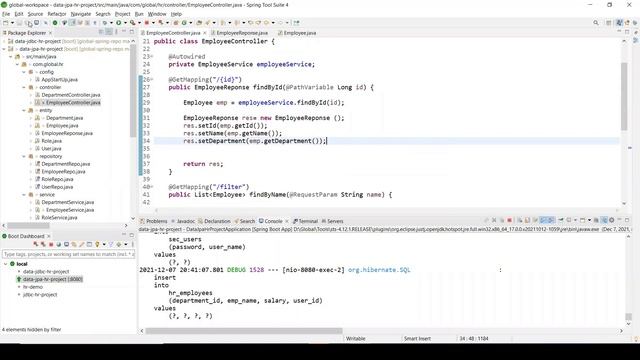640x360 pixels.
Task: Minimize the Package Explorer view
Action: pyautogui.click(x=124, y=32)
